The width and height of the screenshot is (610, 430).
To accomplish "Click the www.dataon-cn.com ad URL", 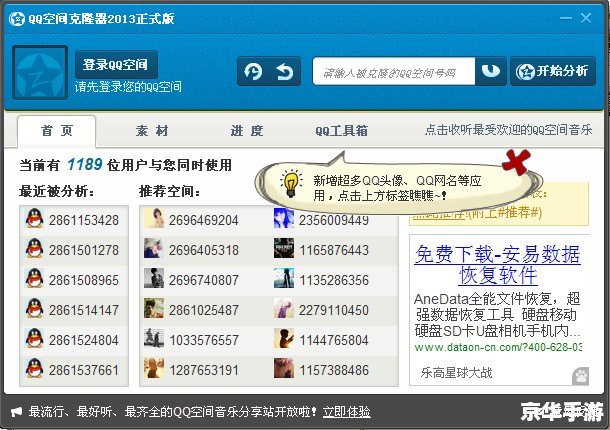I will [498, 347].
